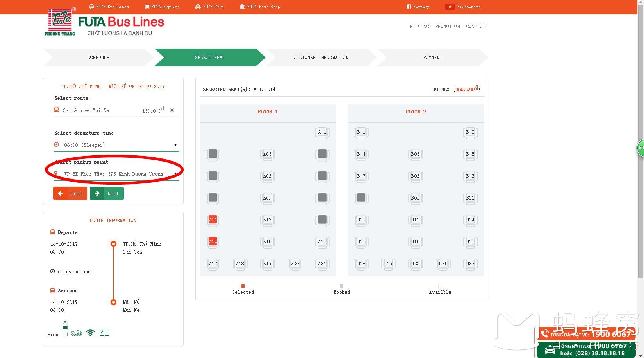Deselect the selected seat A14
The height and width of the screenshot is (358, 644).
[x=213, y=242]
